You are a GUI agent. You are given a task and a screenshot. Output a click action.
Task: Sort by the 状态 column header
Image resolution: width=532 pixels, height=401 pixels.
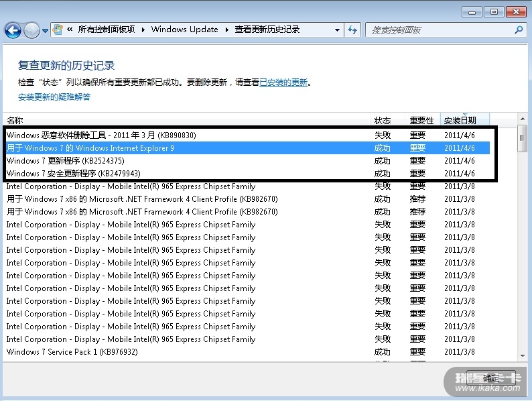(387, 120)
